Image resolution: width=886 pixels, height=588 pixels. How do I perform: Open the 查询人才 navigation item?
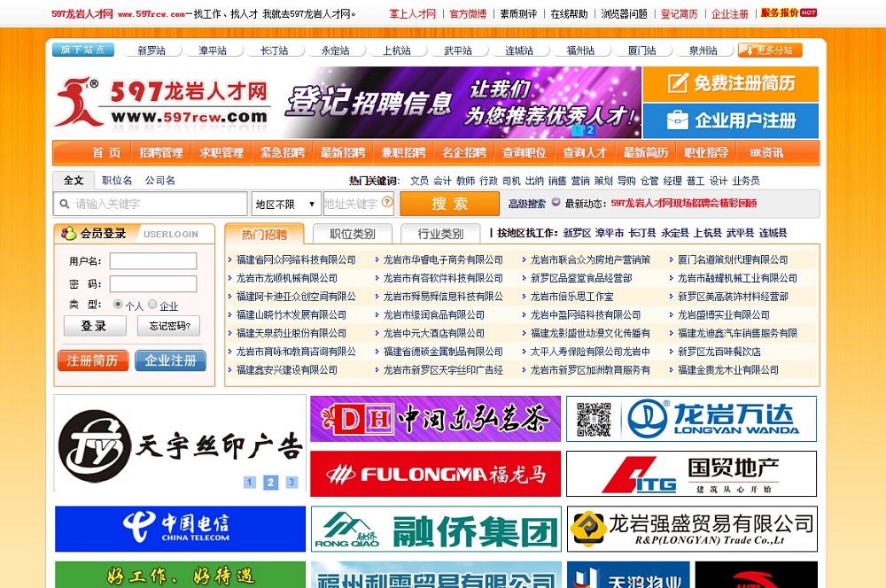click(x=584, y=152)
